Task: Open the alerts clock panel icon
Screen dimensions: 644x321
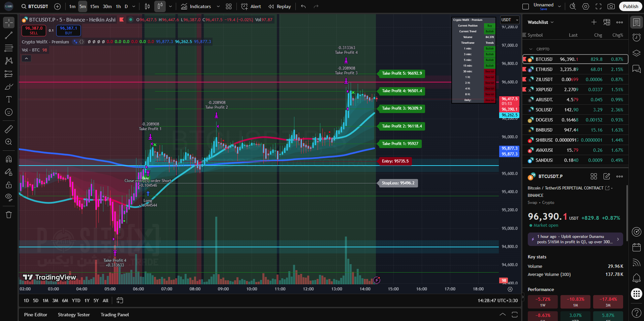Action: (x=636, y=37)
